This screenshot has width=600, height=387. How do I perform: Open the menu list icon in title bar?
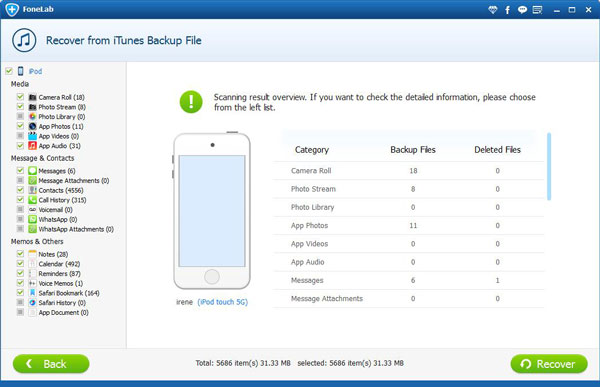click(x=538, y=10)
